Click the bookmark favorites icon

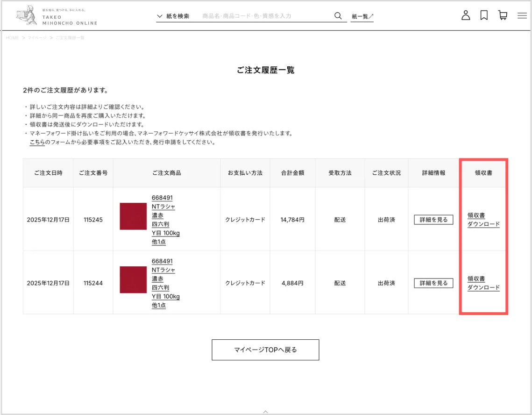(x=484, y=15)
